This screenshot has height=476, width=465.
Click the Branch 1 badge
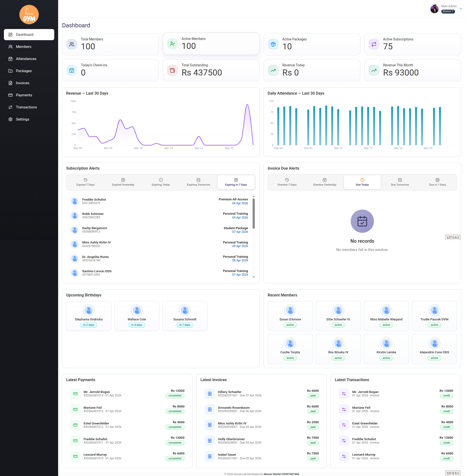click(448, 11)
